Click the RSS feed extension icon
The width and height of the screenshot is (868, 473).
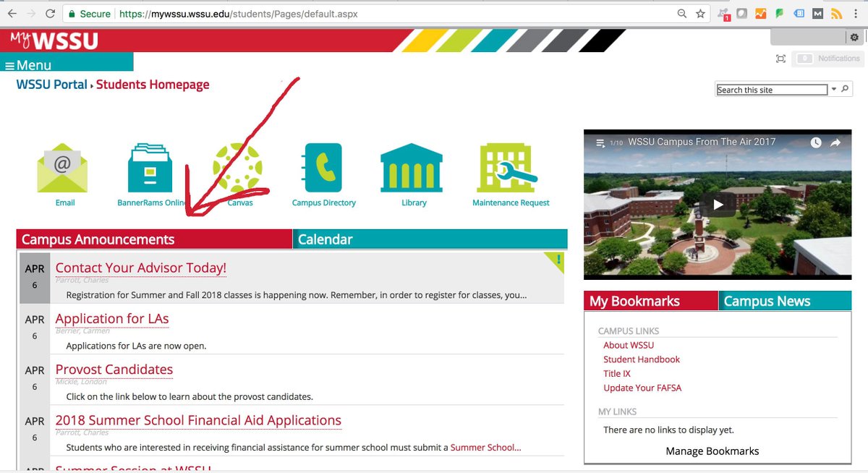point(836,14)
